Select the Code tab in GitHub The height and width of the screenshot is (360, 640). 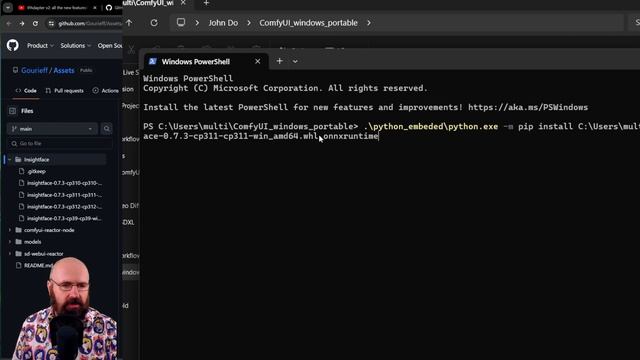click(26, 91)
